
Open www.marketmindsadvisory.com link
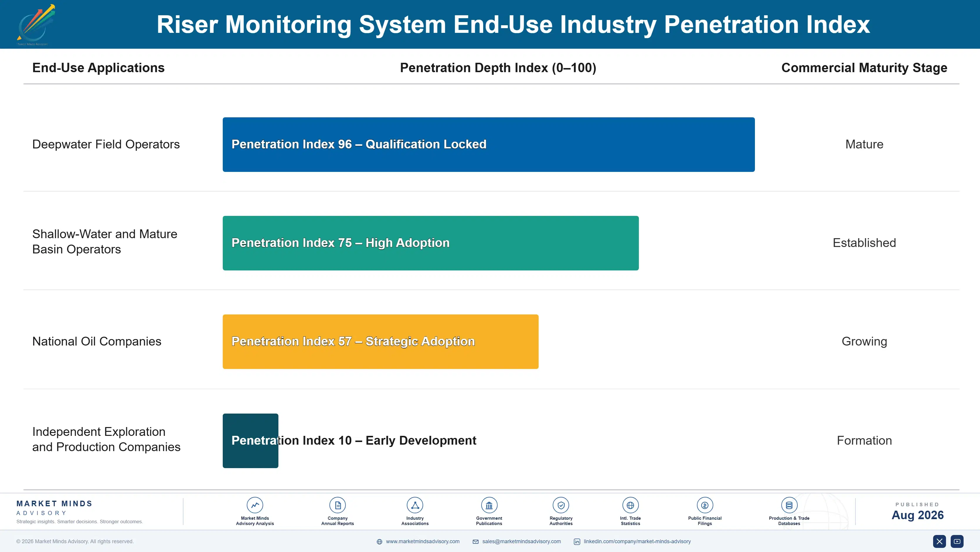(423, 541)
